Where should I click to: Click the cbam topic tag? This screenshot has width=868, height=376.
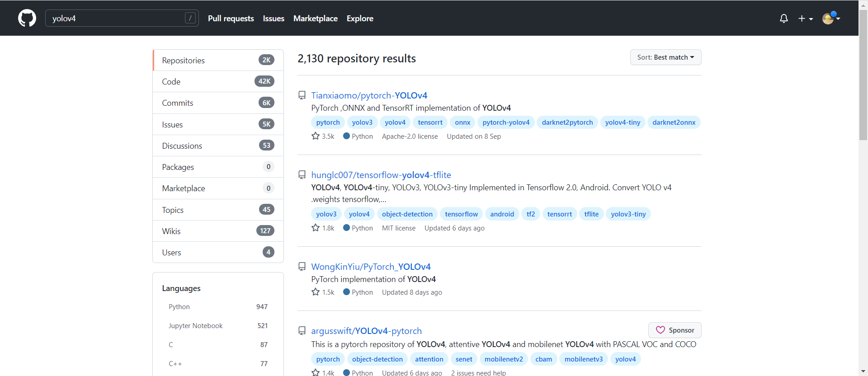point(544,359)
